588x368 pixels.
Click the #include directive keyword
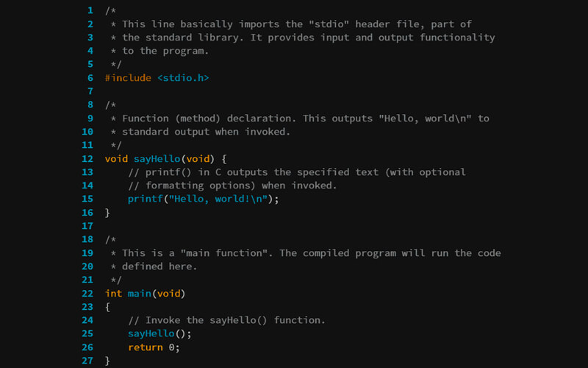tap(128, 78)
